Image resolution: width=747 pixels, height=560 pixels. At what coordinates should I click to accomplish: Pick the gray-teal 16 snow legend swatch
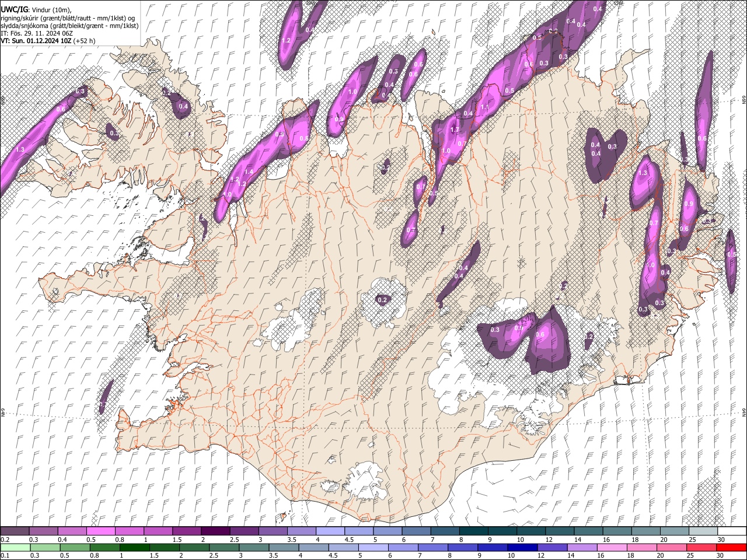coord(617,531)
